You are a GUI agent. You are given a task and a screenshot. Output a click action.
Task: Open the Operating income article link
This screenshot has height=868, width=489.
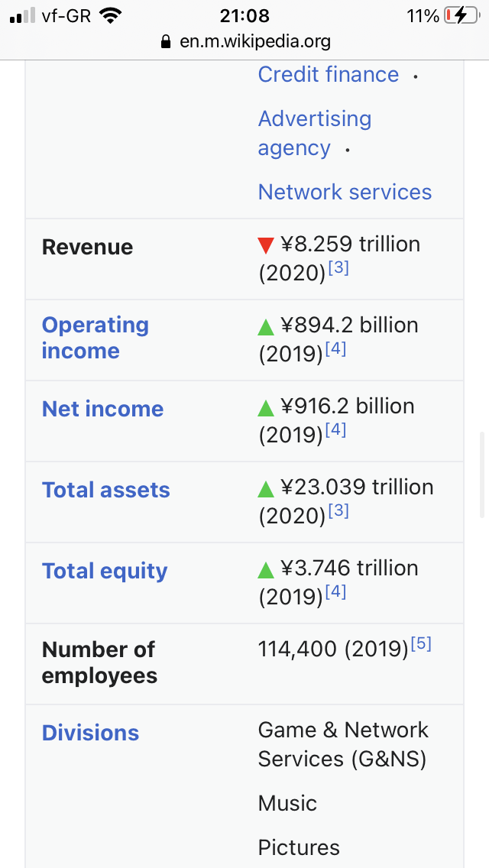coord(96,338)
